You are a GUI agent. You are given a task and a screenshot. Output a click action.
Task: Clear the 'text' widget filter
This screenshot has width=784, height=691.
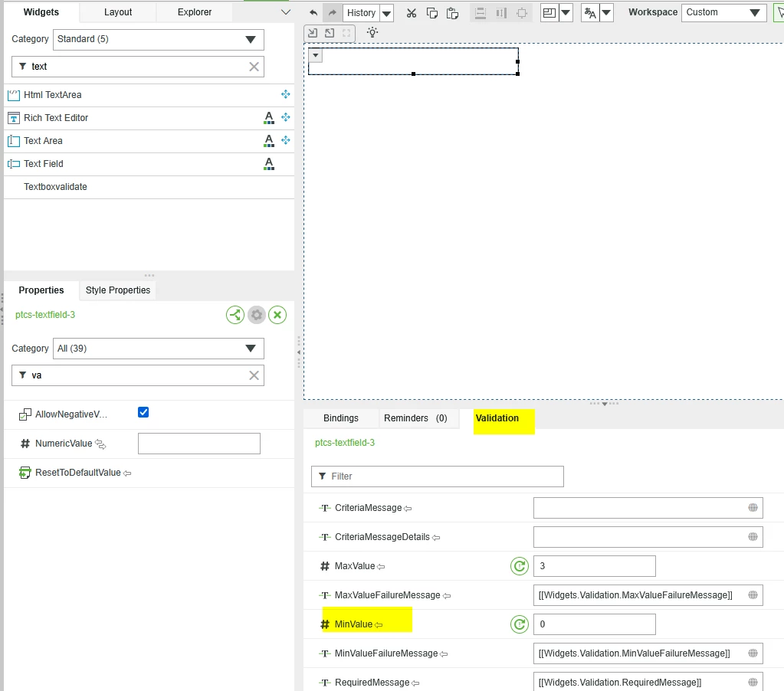pyautogui.click(x=254, y=67)
